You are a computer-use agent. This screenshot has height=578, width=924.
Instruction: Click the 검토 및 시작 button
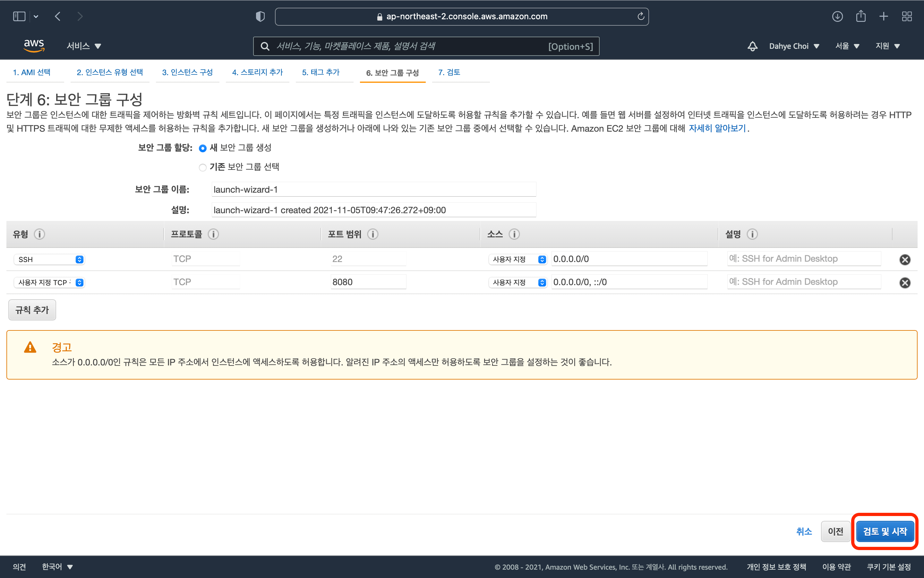click(x=885, y=531)
